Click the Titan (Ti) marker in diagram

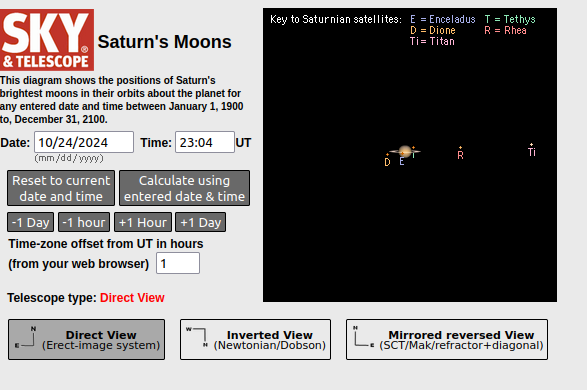point(532,150)
